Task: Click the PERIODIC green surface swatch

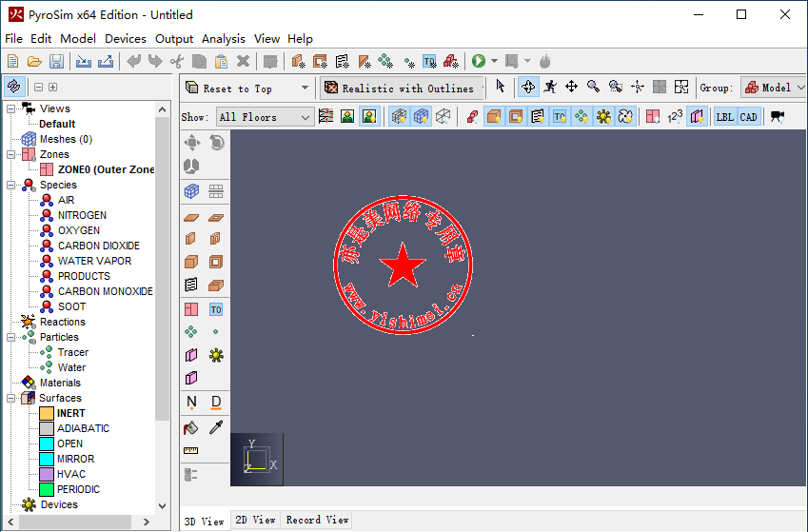Action: point(47,489)
